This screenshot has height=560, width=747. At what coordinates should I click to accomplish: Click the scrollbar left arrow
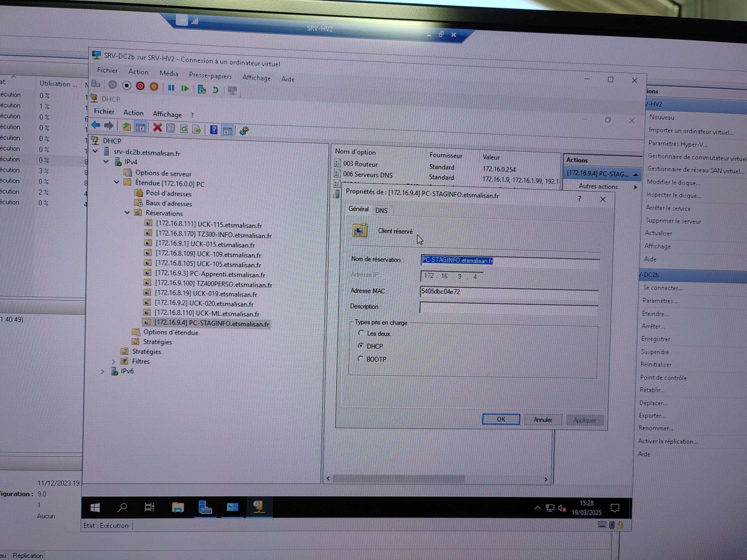click(328, 478)
